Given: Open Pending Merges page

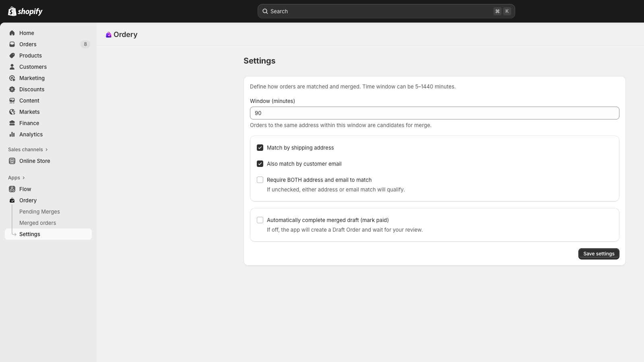Looking at the screenshot, I should 39,212.
